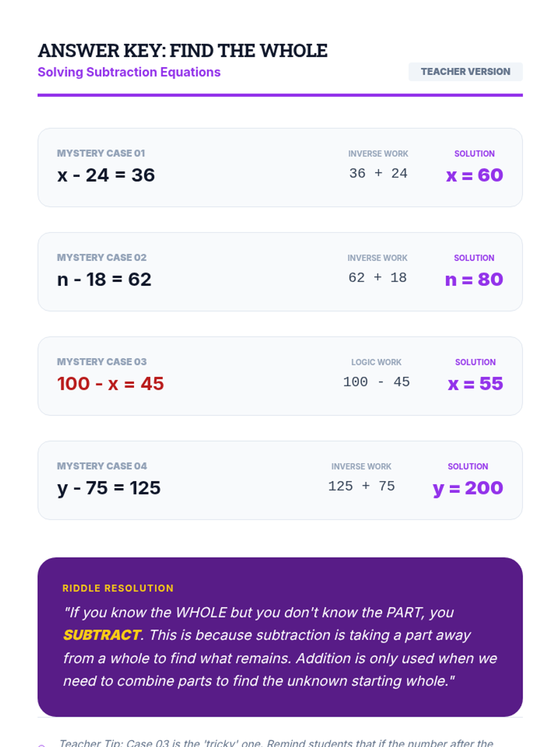Click the Solving Subtraction Equations subtitle
This screenshot has height=747, width=560.
pyautogui.click(x=129, y=72)
